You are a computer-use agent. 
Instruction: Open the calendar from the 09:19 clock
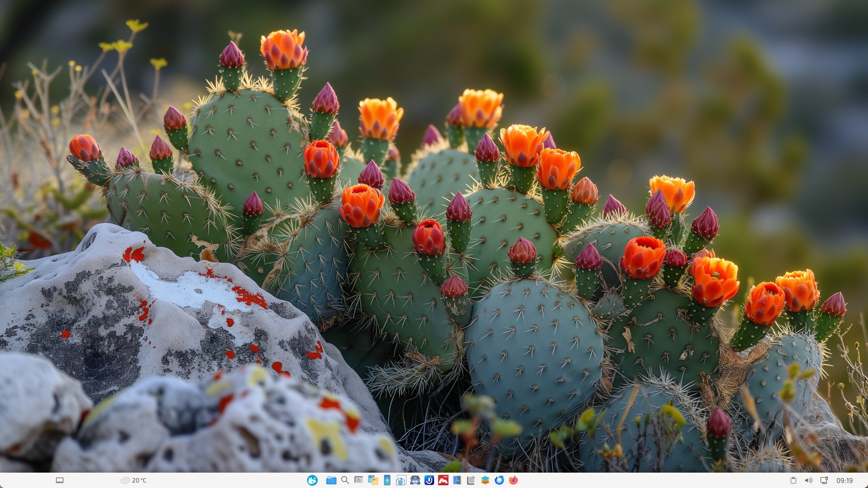tap(844, 480)
